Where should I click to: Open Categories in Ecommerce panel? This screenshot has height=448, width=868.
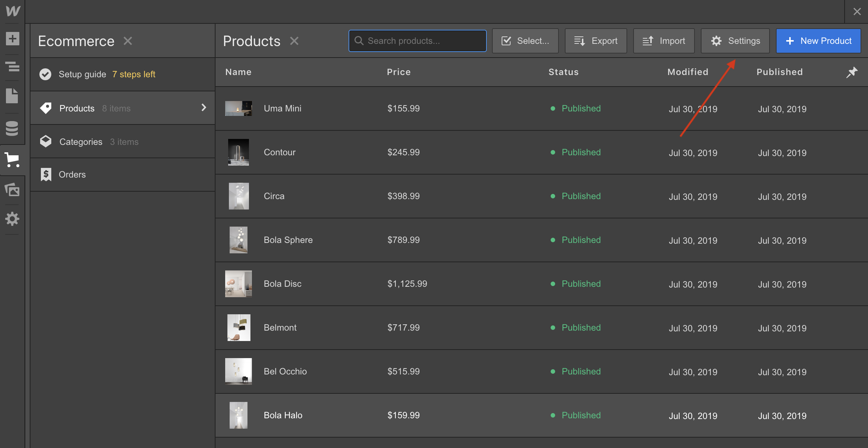81,142
